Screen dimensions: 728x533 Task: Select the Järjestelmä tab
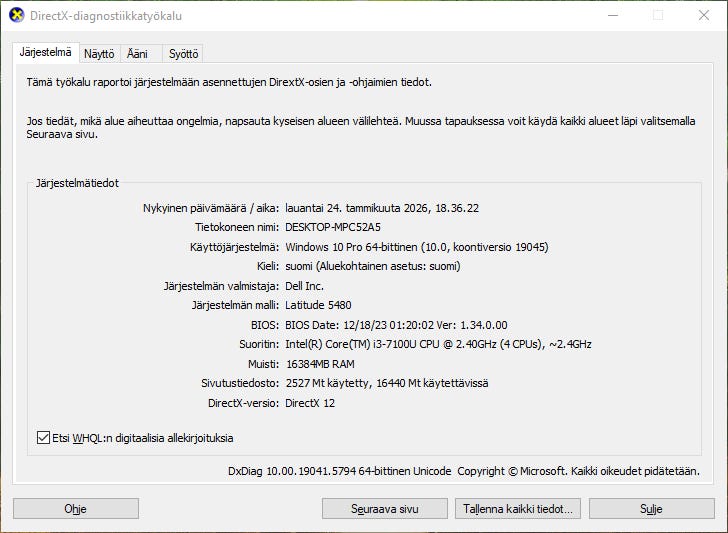point(46,52)
